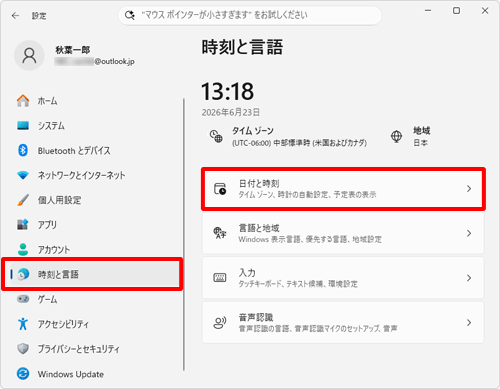
Task: Click the 地域 label
Action: (422, 130)
